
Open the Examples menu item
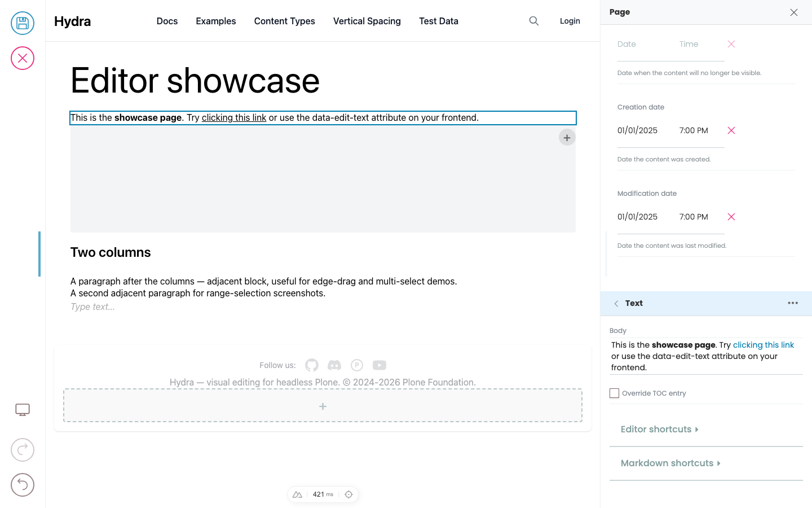(216, 21)
